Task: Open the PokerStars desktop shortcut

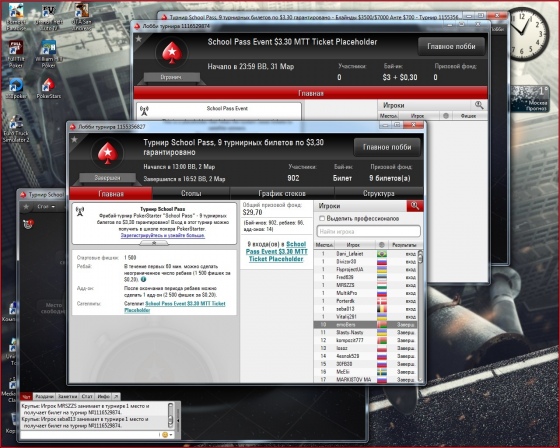Action: 48,88
